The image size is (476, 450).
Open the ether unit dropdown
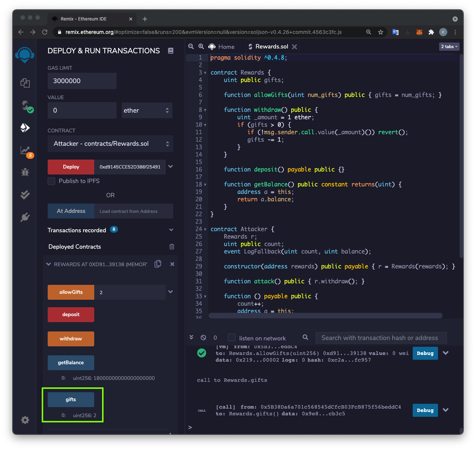[x=147, y=110]
